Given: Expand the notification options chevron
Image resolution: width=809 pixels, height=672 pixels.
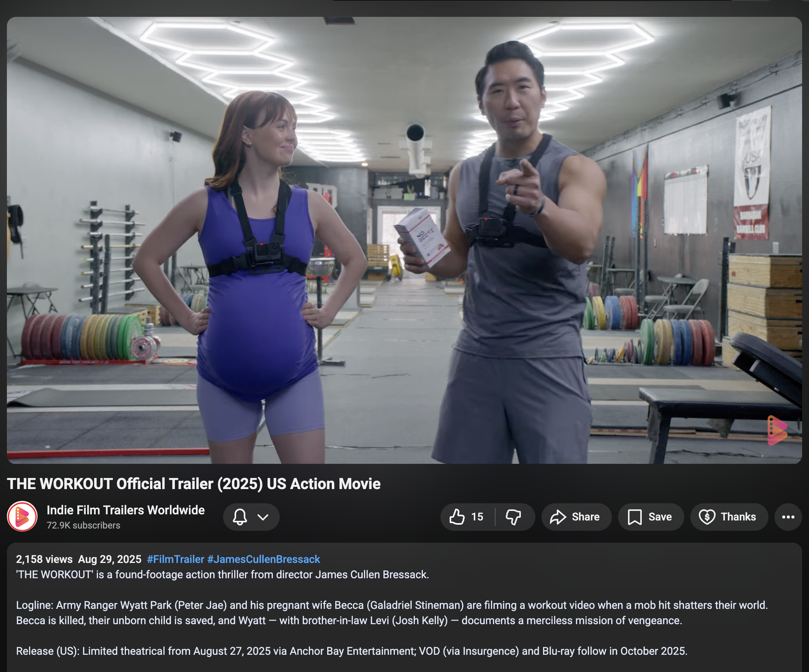Looking at the screenshot, I should point(263,517).
